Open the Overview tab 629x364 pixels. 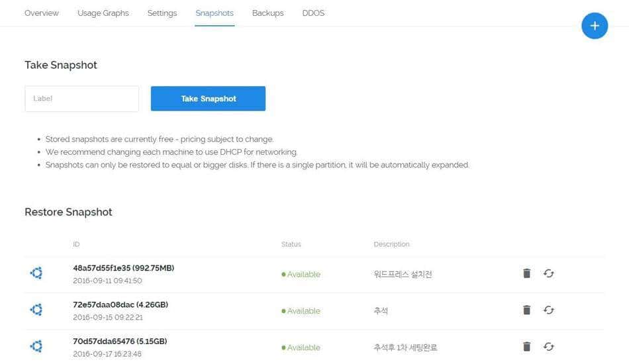[x=42, y=13]
